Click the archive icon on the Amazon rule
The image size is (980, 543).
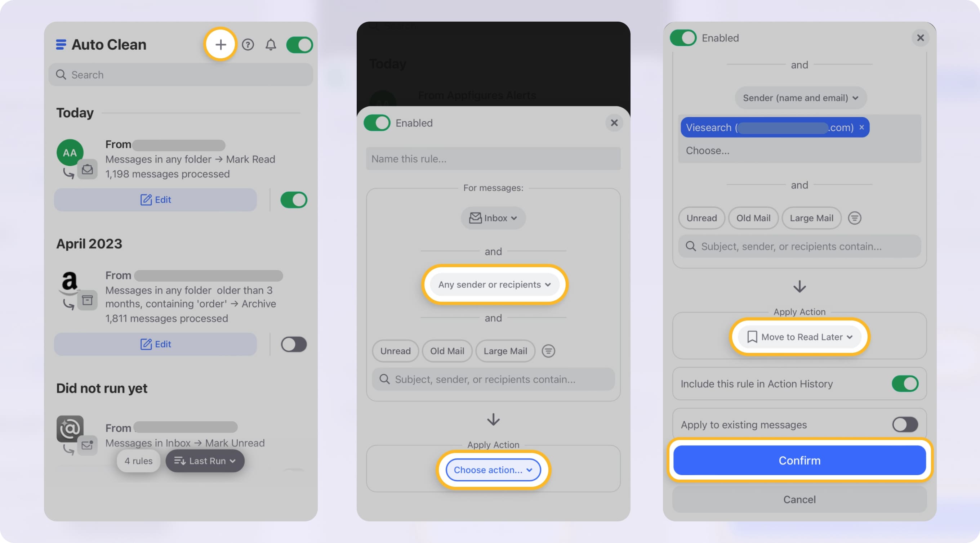[88, 300]
